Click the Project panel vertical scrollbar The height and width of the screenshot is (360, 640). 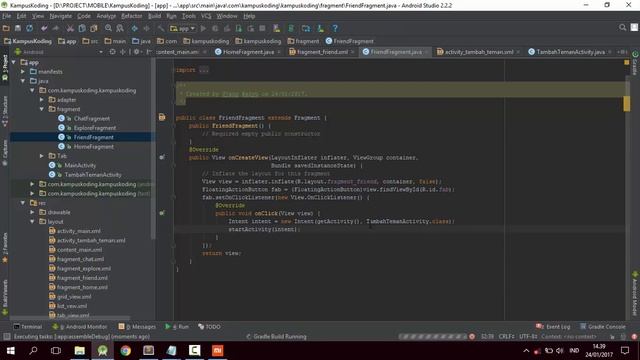tap(153, 149)
